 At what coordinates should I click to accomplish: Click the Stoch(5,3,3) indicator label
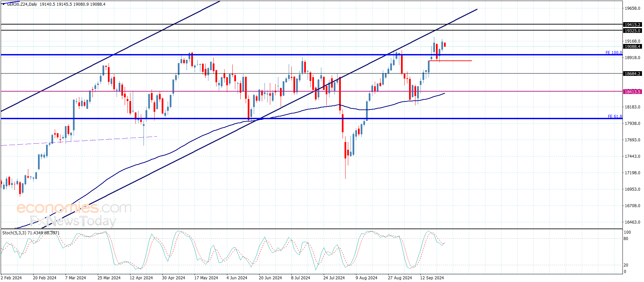tap(14, 233)
